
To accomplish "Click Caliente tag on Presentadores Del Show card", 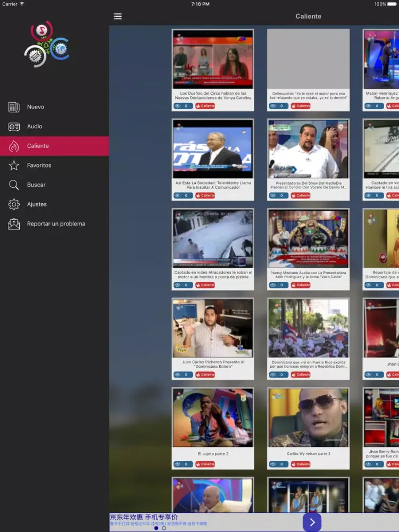I will tap(301, 195).
